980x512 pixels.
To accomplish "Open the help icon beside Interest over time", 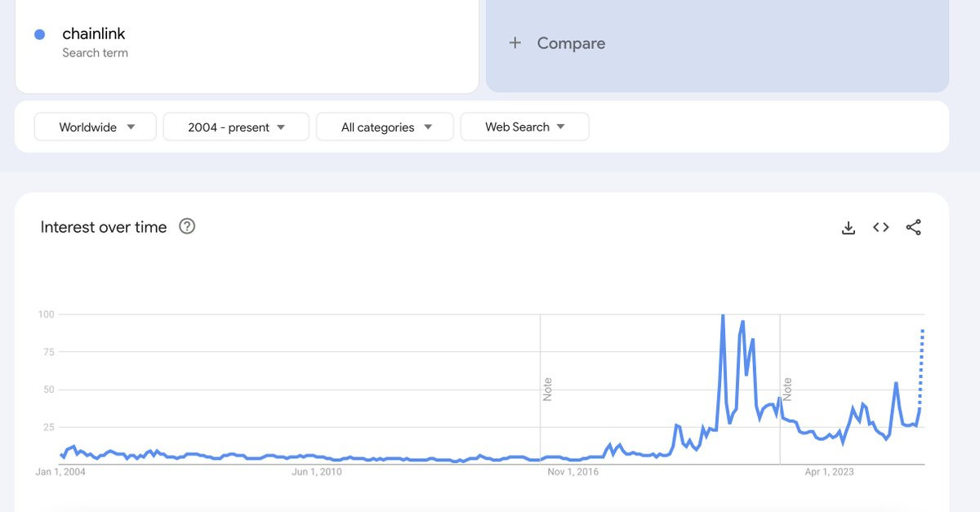I will 187,226.
